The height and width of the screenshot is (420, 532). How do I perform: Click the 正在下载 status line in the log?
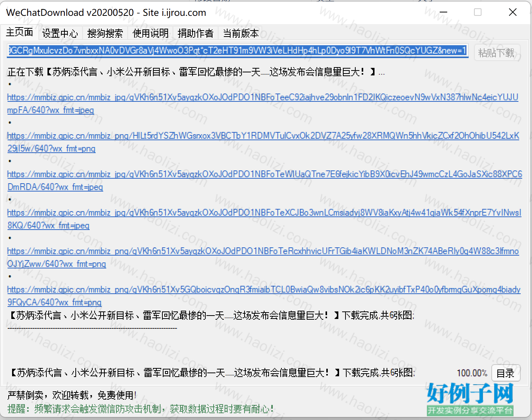pos(196,72)
